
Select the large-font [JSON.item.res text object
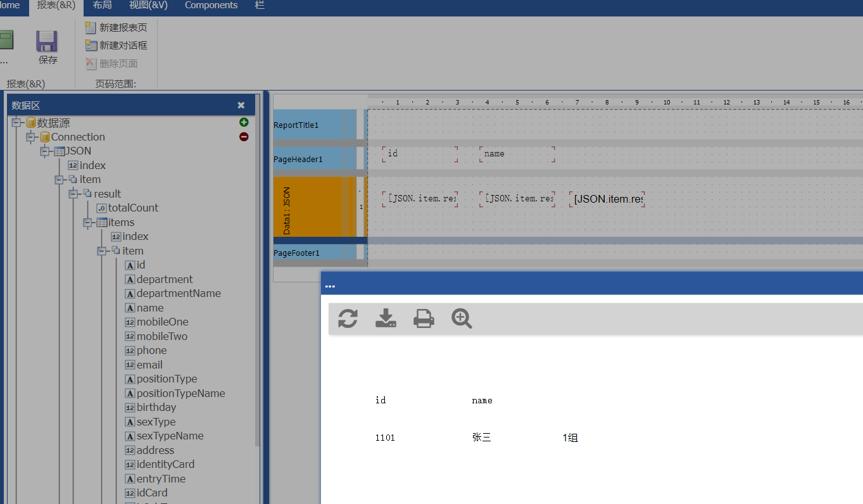[x=607, y=199]
